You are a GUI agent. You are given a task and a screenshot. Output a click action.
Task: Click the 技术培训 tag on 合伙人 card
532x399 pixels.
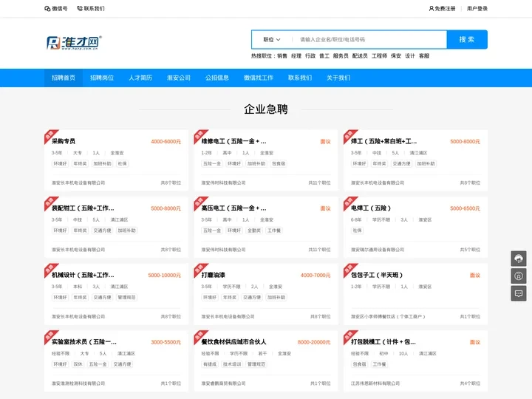click(232, 364)
